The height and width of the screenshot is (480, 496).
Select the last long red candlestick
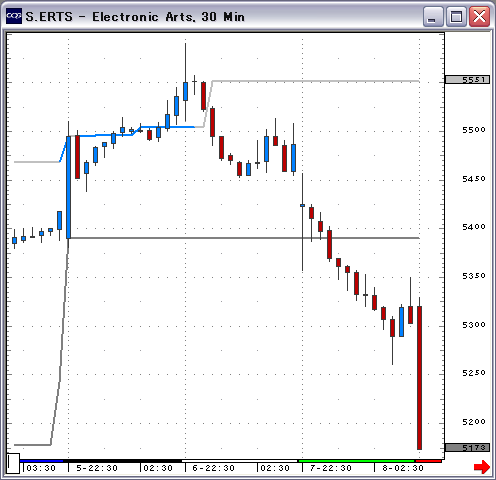tap(419, 378)
